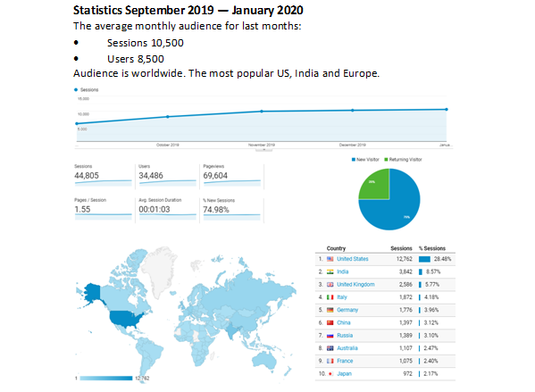535x392 pixels.
Task: Open the Australia country link
Action: point(347,348)
